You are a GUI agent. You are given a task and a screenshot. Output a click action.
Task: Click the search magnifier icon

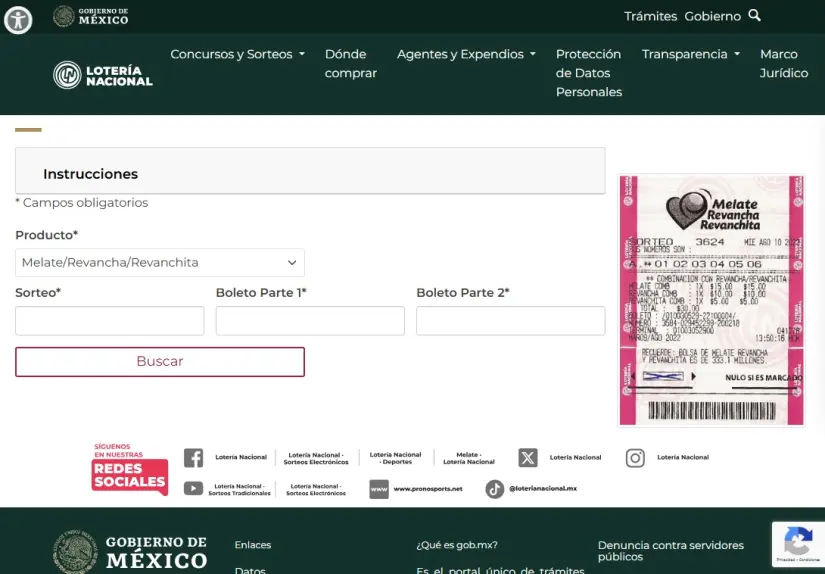point(755,15)
